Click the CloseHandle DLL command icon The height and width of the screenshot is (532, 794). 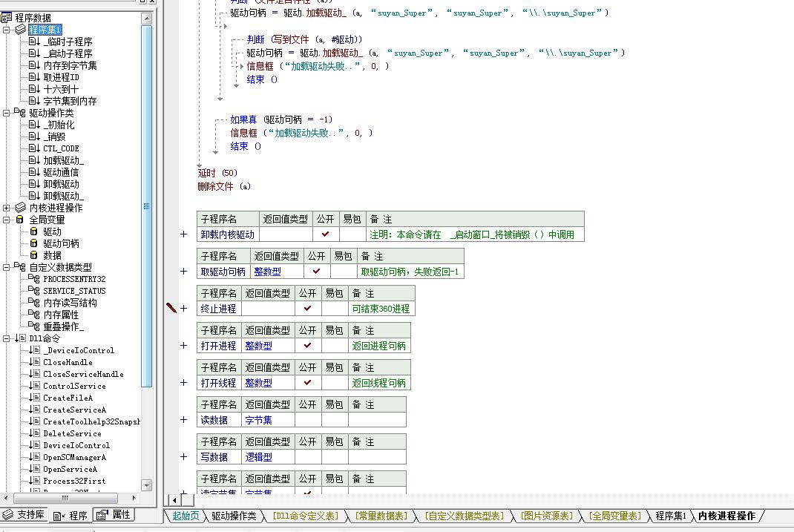tap(34, 362)
